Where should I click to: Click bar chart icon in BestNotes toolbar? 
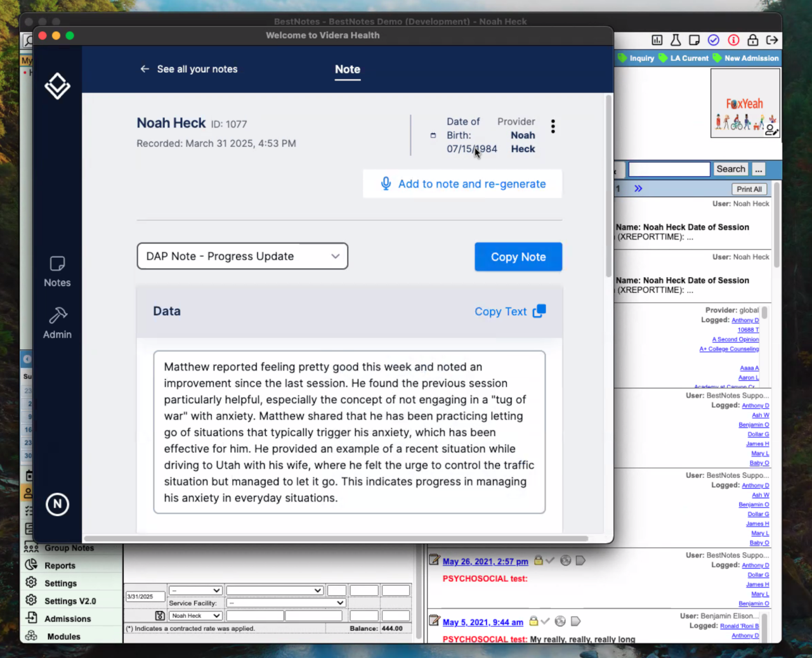coord(657,40)
